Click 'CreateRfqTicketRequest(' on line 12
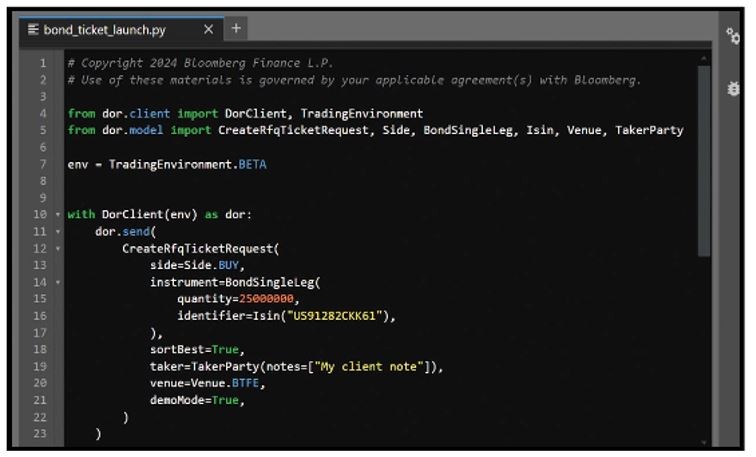 click(x=201, y=249)
